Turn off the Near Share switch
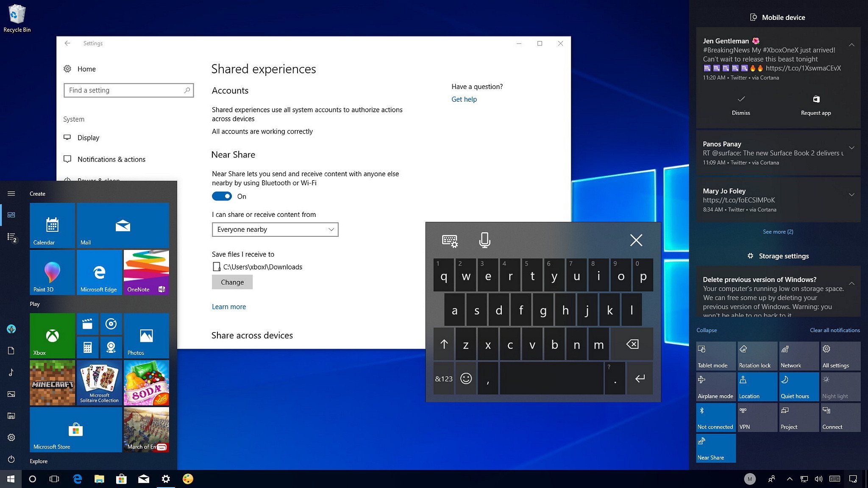The height and width of the screenshot is (488, 868). point(222,196)
